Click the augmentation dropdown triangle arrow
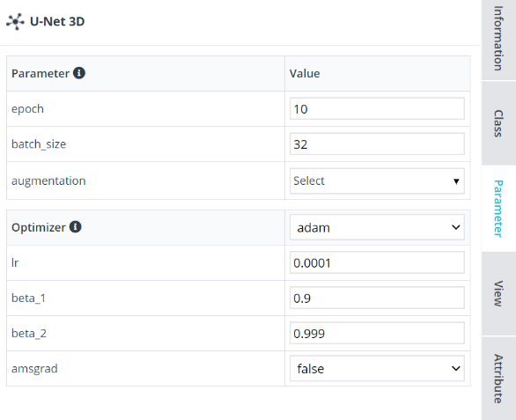Viewport: 516px width, 420px height. tap(456, 181)
